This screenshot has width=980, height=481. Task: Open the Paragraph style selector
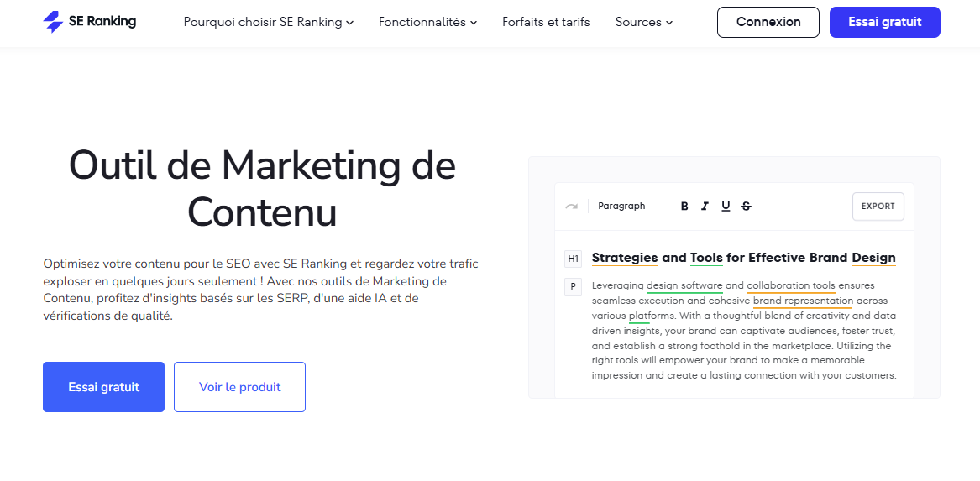tap(621, 207)
